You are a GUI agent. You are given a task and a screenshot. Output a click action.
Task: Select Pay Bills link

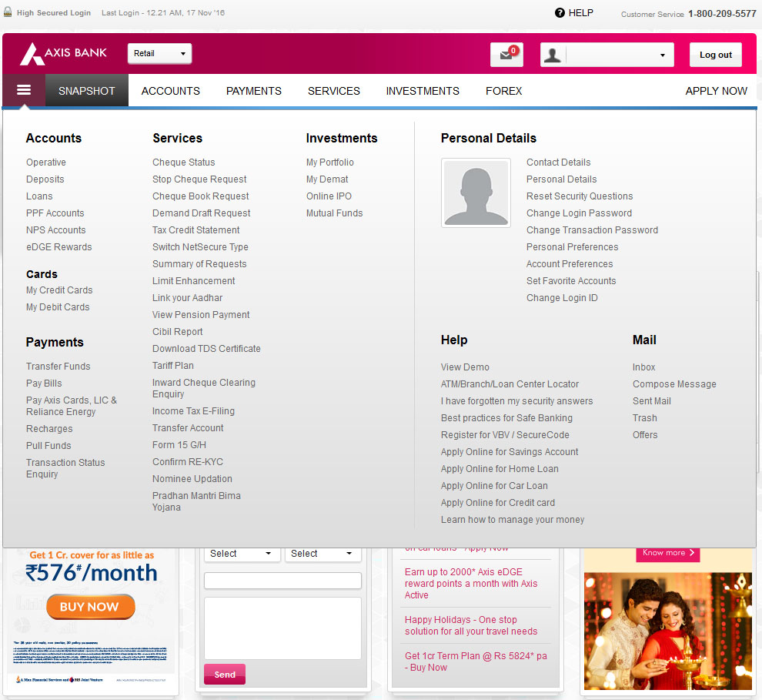coord(44,383)
